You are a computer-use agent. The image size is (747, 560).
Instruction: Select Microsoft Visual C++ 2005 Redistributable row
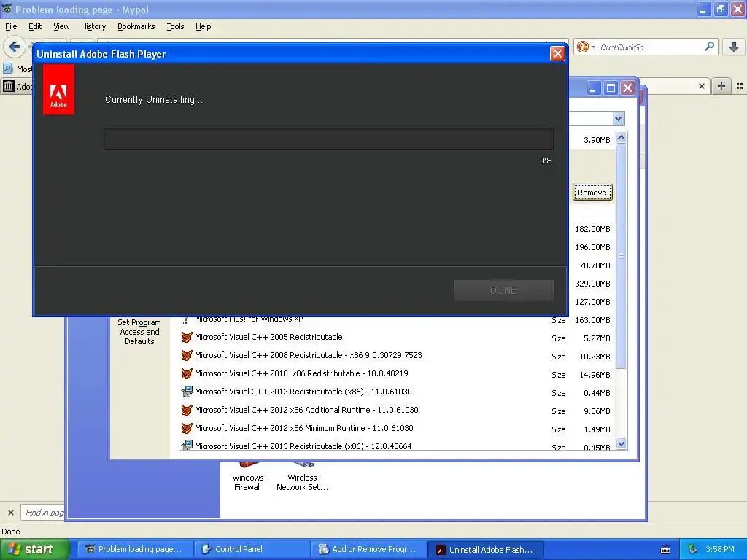tap(397, 337)
